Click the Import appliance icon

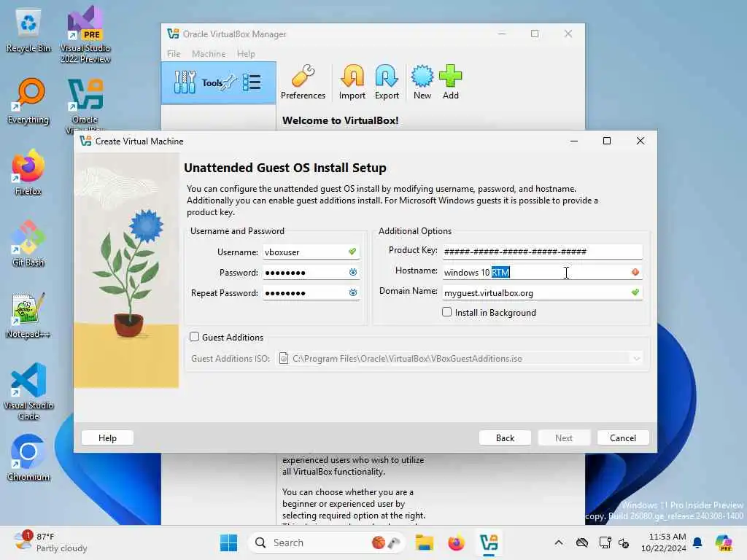click(352, 82)
